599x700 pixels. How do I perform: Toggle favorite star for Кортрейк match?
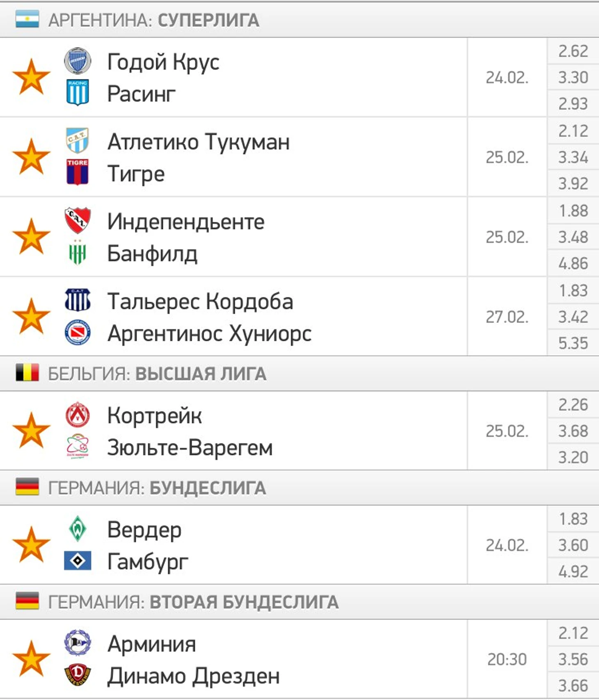pos(31,431)
